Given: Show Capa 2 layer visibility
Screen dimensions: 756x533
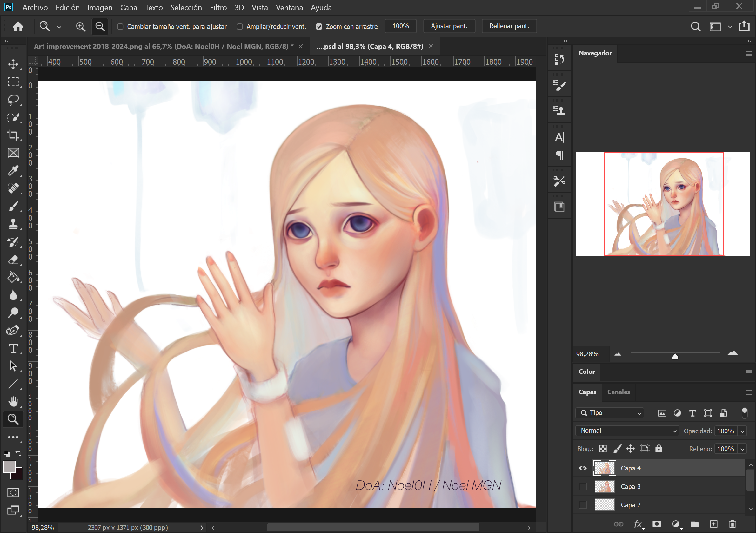Looking at the screenshot, I should [x=582, y=505].
